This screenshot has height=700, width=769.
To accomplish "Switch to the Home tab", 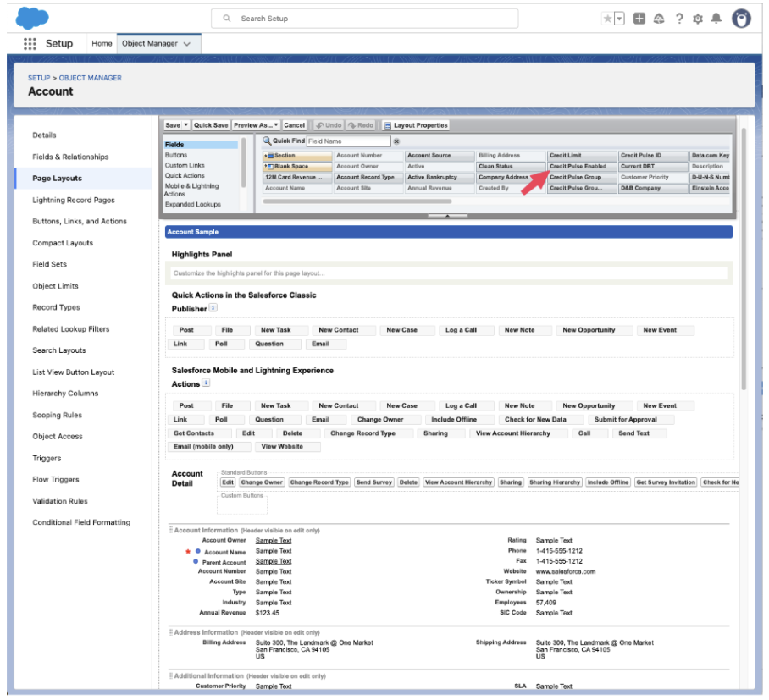I will [x=102, y=44].
